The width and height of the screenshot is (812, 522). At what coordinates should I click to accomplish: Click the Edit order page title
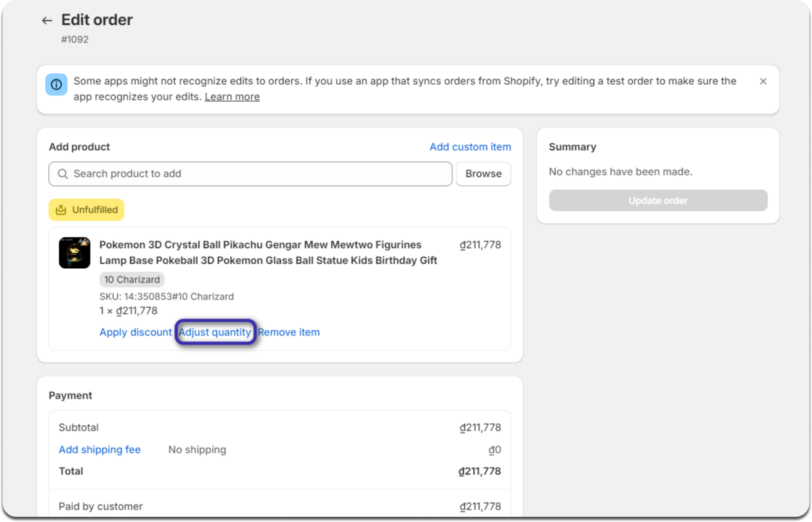coord(97,20)
